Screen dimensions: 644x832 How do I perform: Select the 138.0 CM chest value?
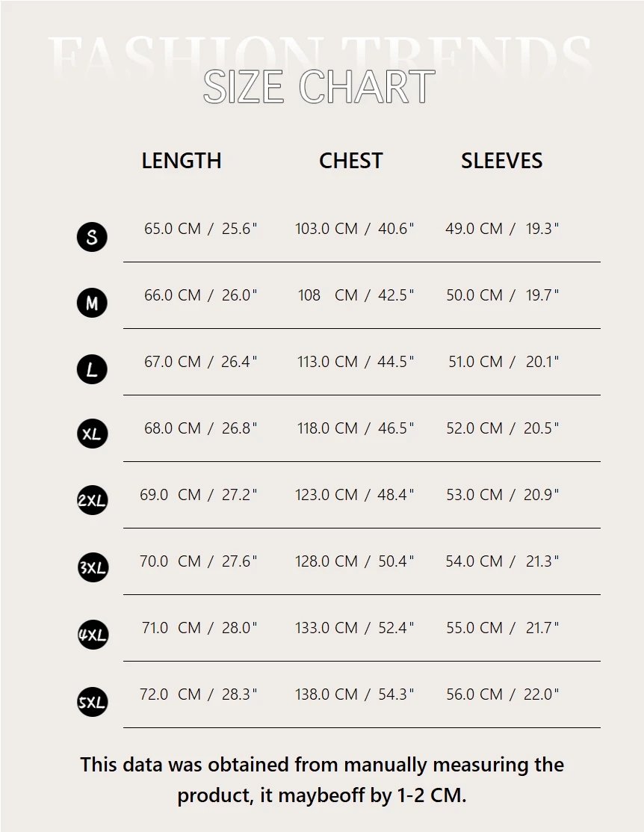326,694
